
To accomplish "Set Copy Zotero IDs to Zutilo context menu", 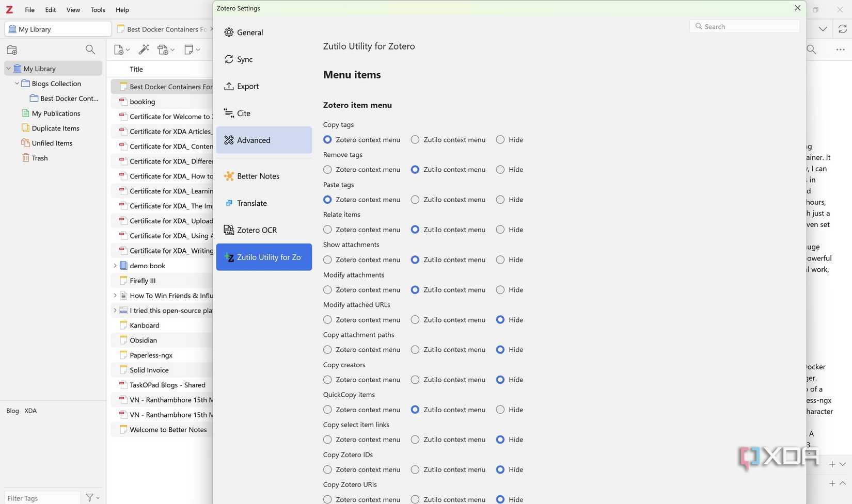I will point(415,469).
